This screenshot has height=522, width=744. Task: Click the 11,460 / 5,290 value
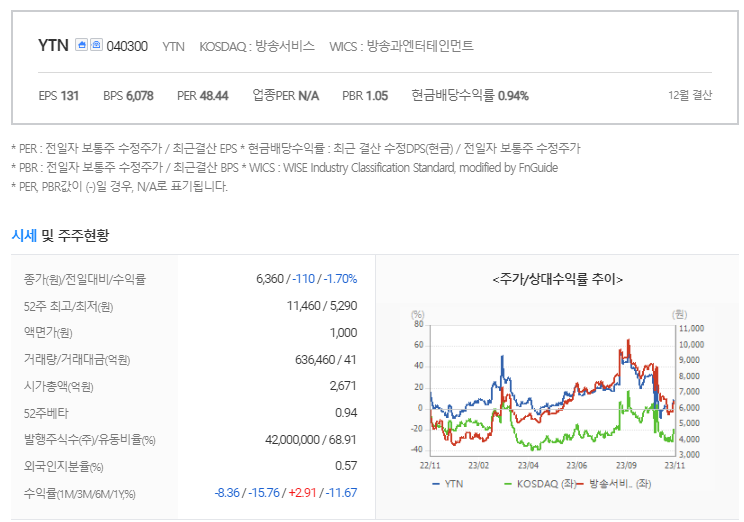coord(322,306)
